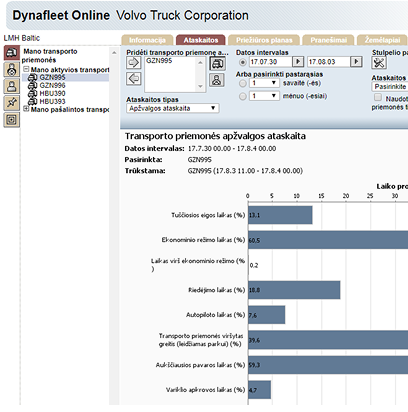
Task: Open the bottom square target sidebar icon
Action: coord(12,120)
